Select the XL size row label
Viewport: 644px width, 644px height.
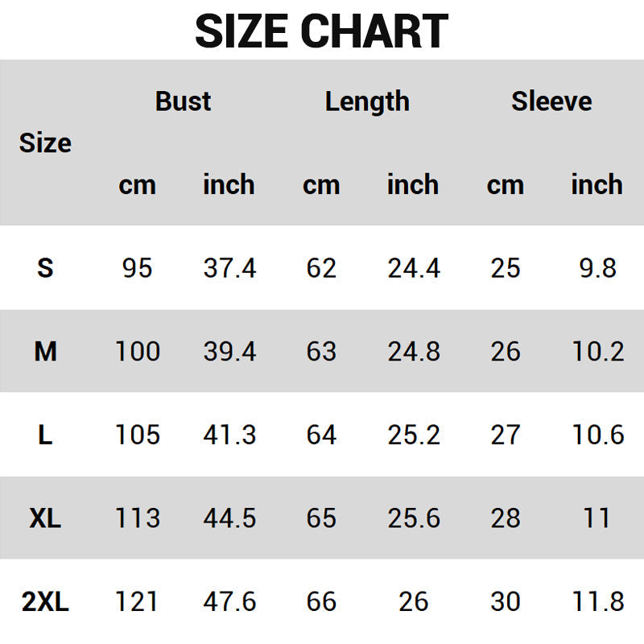tap(45, 518)
